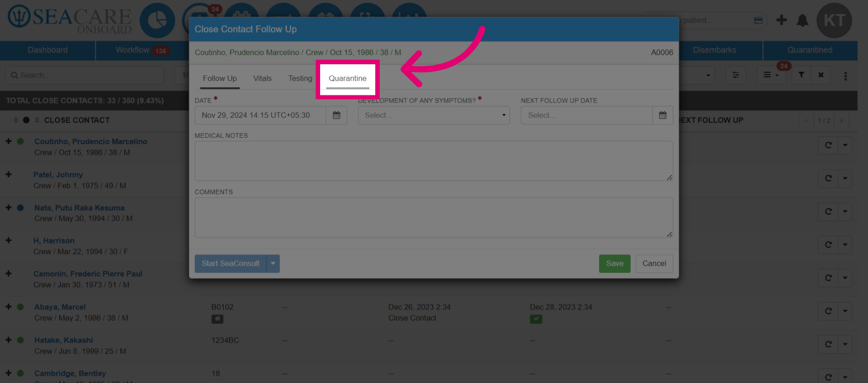Focus the Medical Notes text area
868x383 pixels.
pos(434,161)
